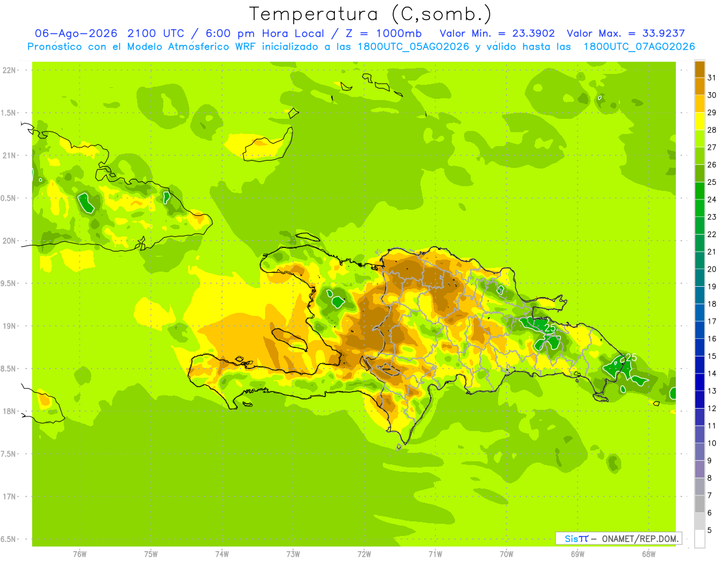Select the blue legend band between 16 and 17
The width and height of the screenshot is (728, 562).
(699, 330)
